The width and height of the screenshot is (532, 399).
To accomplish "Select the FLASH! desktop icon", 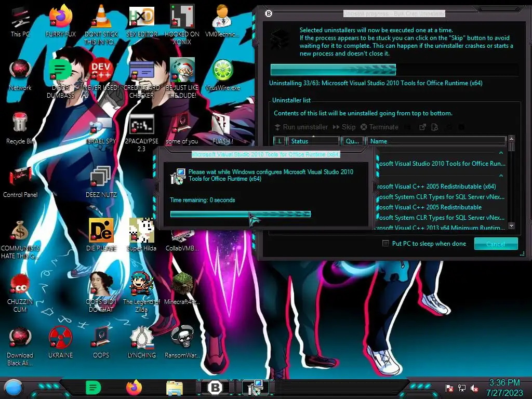I will (x=222, y=129).
